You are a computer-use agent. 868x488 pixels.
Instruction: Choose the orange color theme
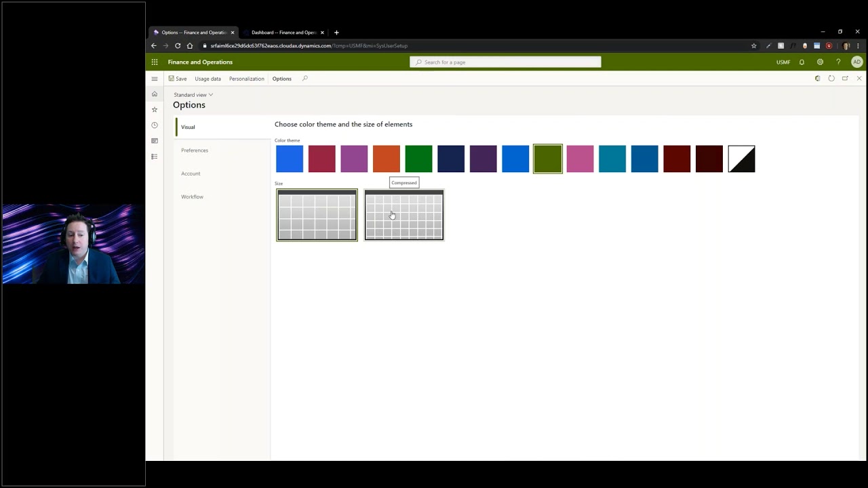click(387, 159)
